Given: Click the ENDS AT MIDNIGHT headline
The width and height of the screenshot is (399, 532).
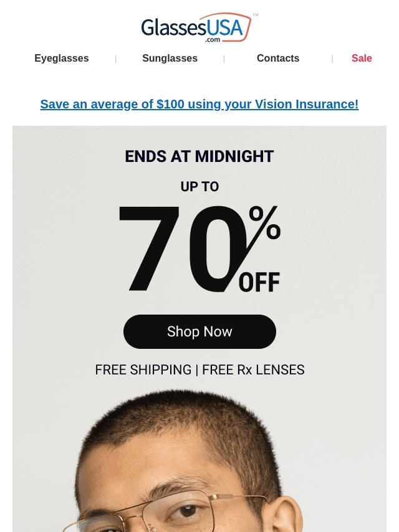Looking at the screenshot, I should pos(199,156).
